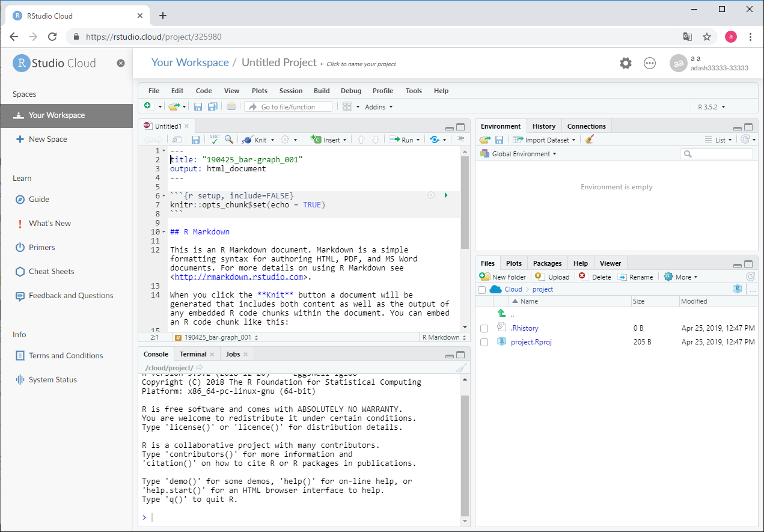This screenshot has width=764, height=532.
Task: Open the Knit dropdown menu
Action: tap(272, 140)
